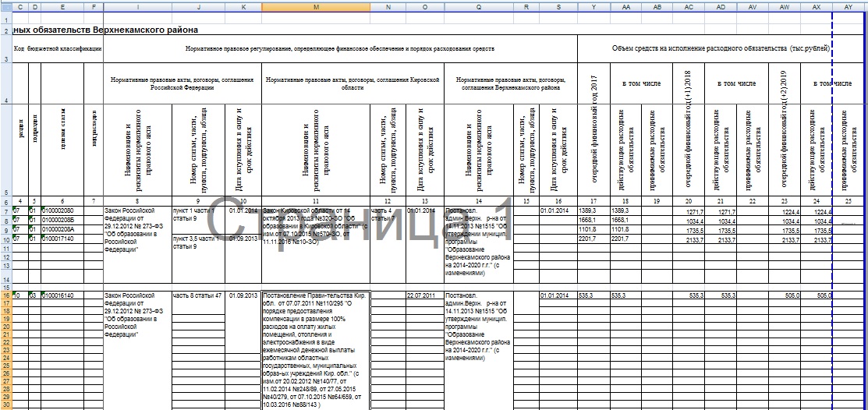Click cell '010000208А'

click(x=62, y=230)
